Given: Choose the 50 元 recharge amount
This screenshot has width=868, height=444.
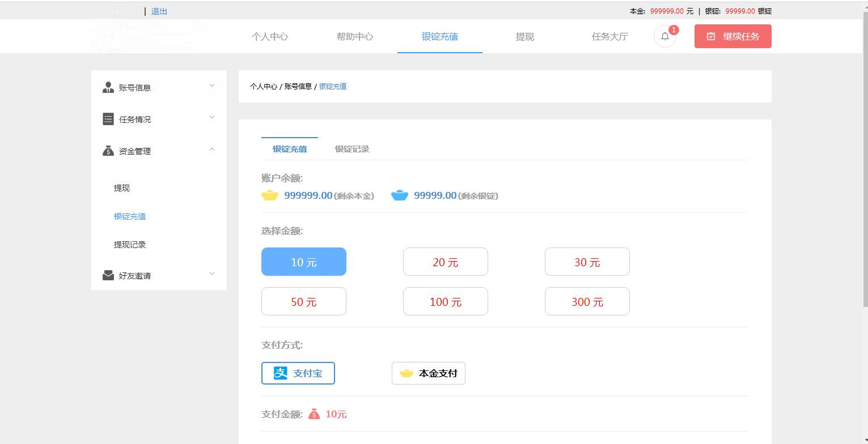Looking at the screenshot, I should (x=304, y=301).
